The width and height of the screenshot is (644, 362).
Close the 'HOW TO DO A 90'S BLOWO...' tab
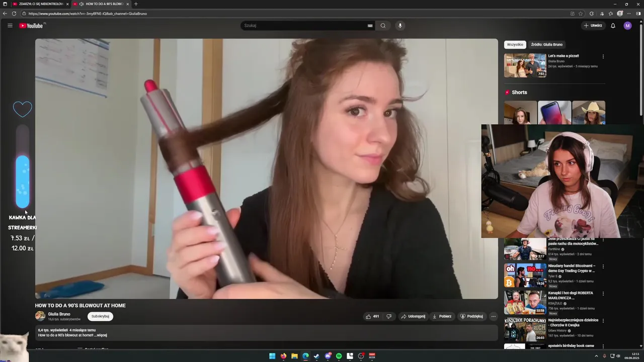click(127, 4)
